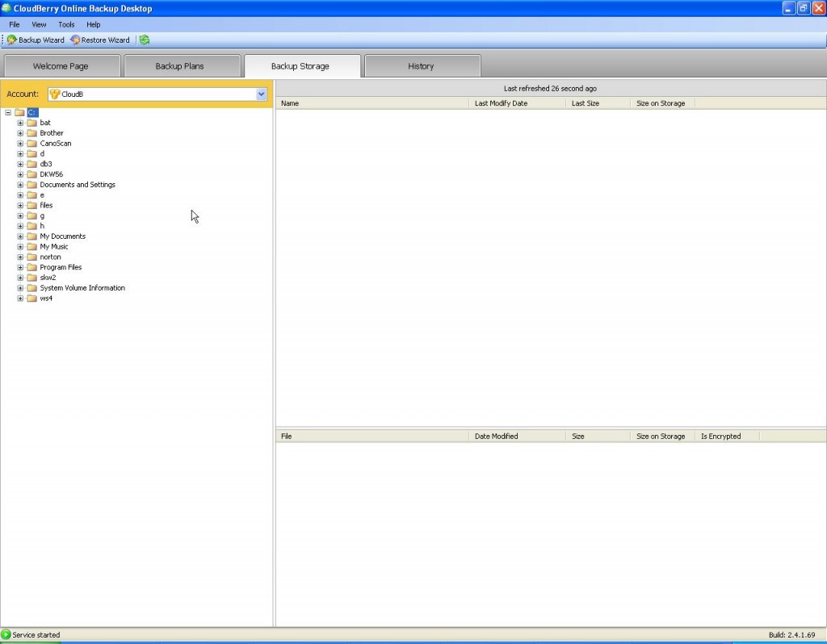Select the folder named h
The height and width of the screenshot is (644, 827).
tap(42, 226)
